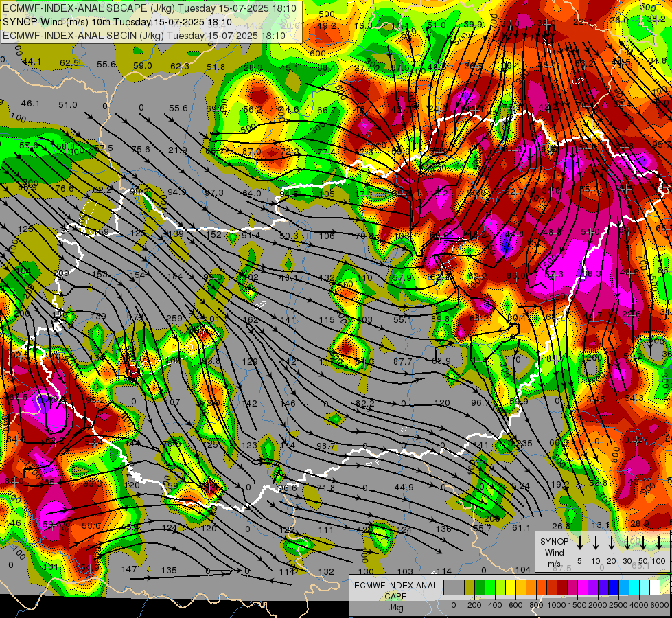Pick the olive swatch in CAPE legend
This screenshot has width=672, height=618.
pyautogui.click(x=470, y=587)
